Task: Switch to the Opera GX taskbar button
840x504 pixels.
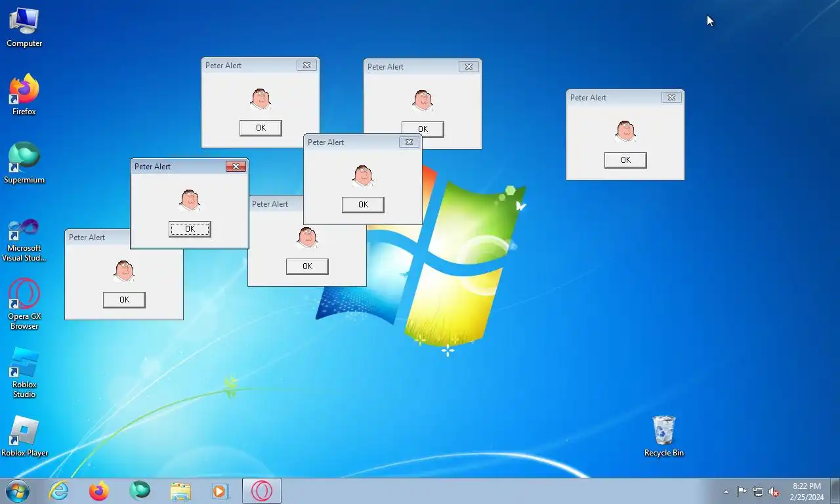Action: click(x=262, y=491)
